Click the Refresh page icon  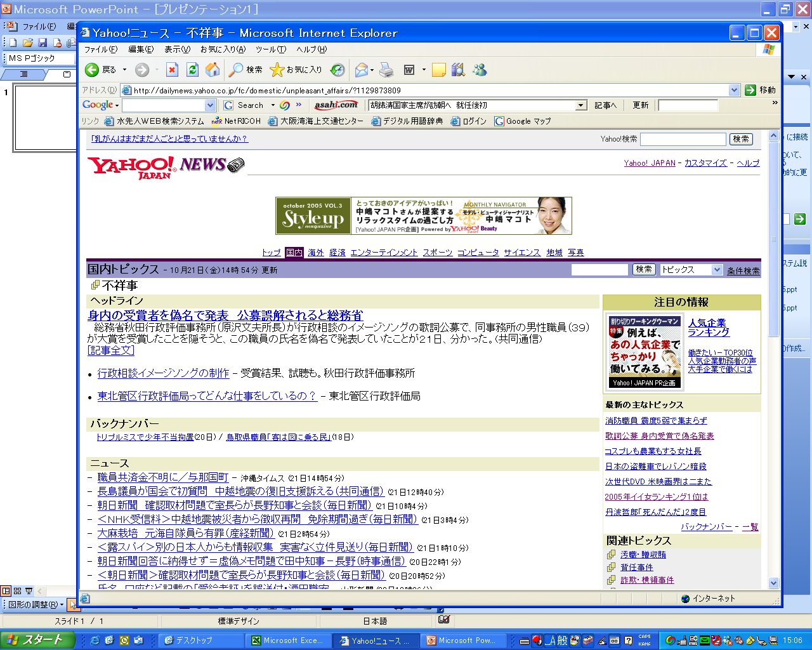[x=192, y=70]
